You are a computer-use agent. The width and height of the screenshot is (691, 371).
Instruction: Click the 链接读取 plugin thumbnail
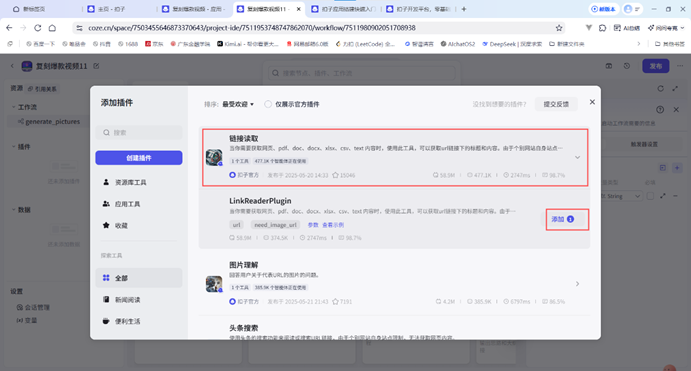[214, 157]
